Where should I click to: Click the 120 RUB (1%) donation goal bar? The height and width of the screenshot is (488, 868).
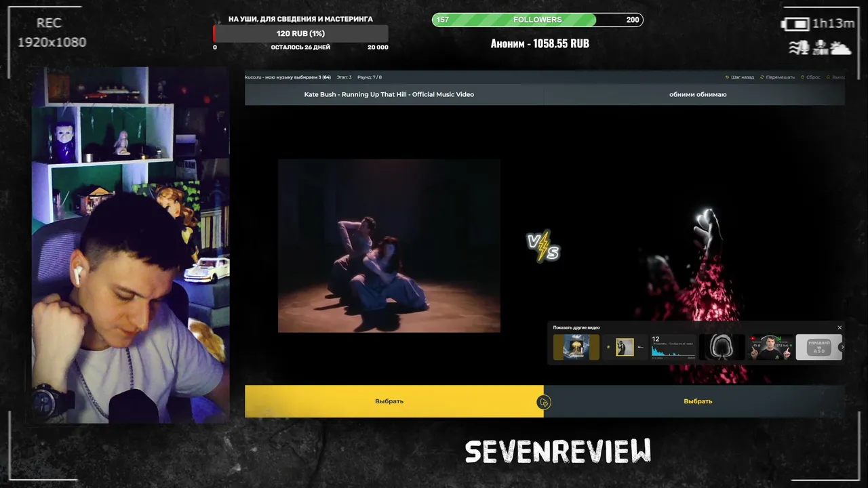300,33
